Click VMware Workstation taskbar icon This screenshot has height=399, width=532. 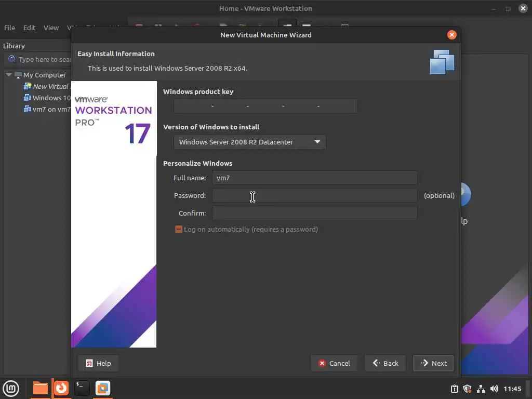[x=103, y=388]
